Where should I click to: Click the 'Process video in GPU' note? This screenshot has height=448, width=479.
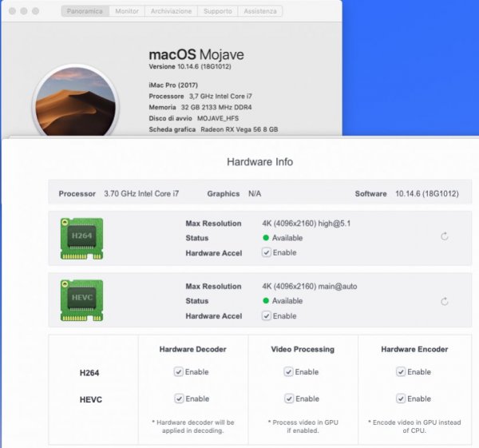pos(303,426)
